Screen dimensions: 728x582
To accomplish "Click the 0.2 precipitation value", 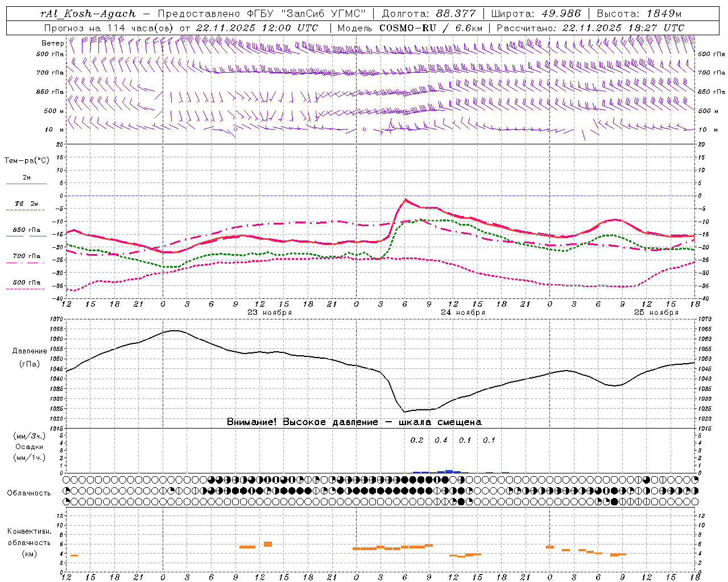I will pyautogui.click(x=417, y=440).
